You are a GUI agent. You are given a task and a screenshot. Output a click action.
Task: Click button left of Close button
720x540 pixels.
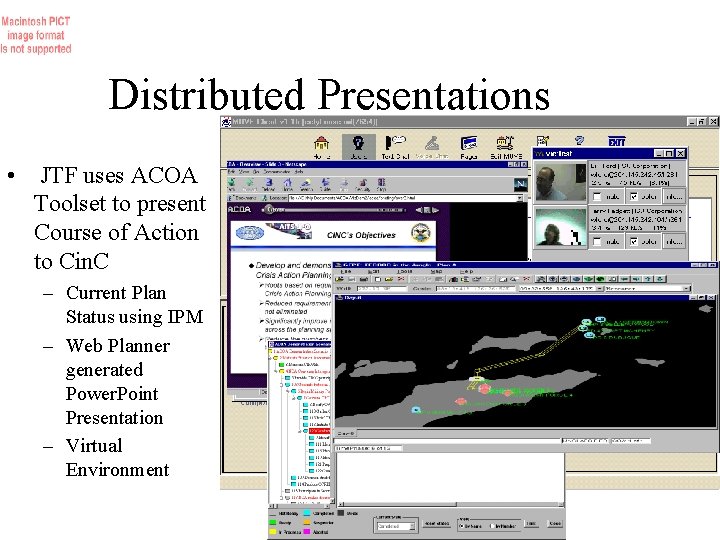pos(531,523)
